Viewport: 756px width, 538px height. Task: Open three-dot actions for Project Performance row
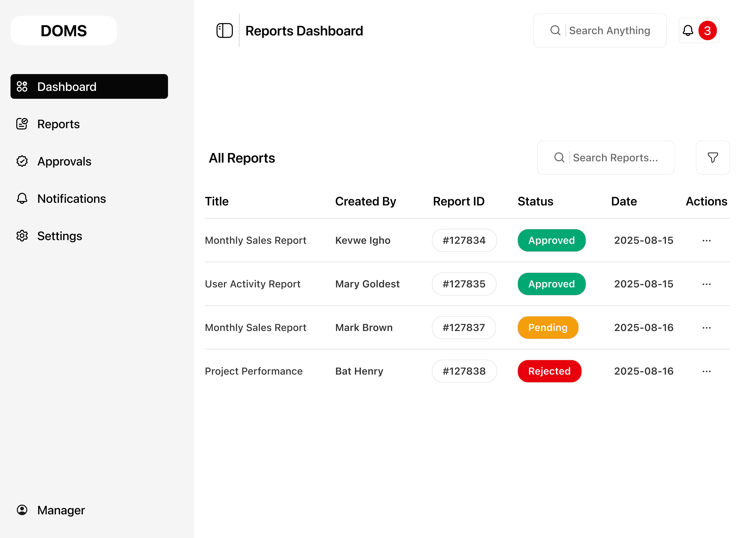point(706,371)
